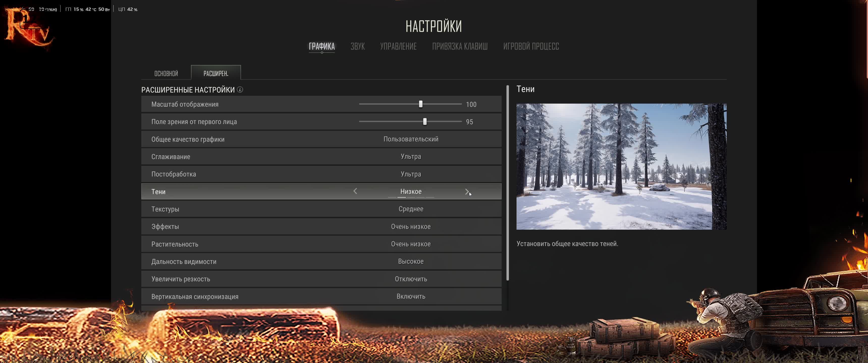Switch to Основной graphics sub-tab
Viewport: 868px width, 363px height.
(166, 73)
